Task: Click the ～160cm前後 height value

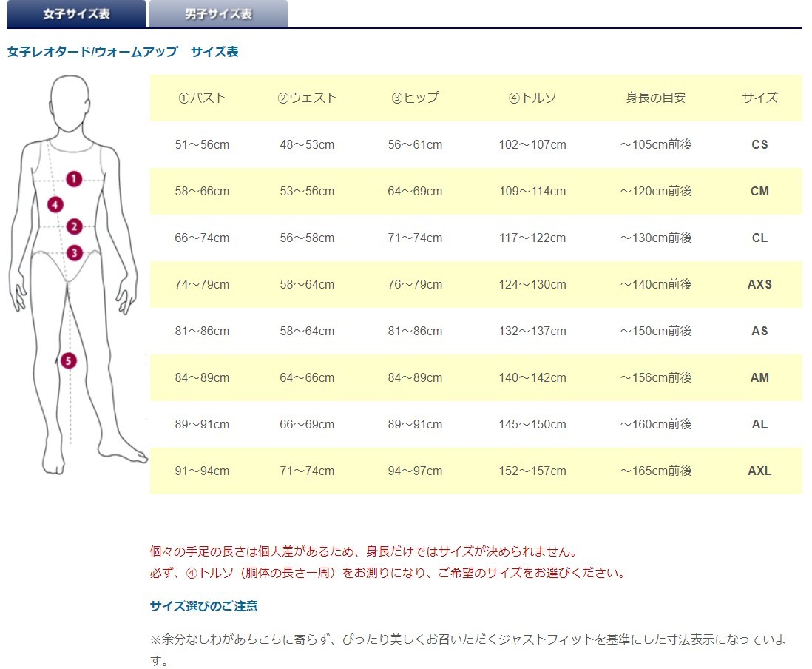Action: (656, 424)
